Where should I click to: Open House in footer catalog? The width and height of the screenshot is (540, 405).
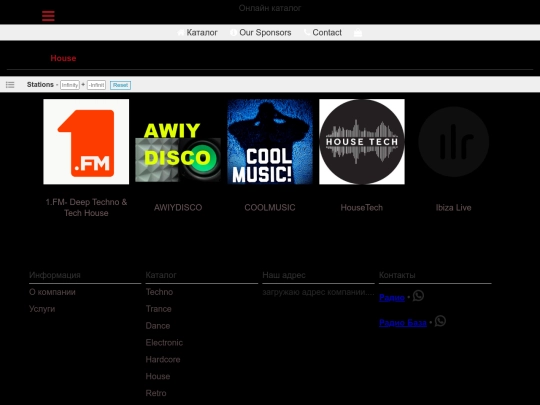[158, 376]
